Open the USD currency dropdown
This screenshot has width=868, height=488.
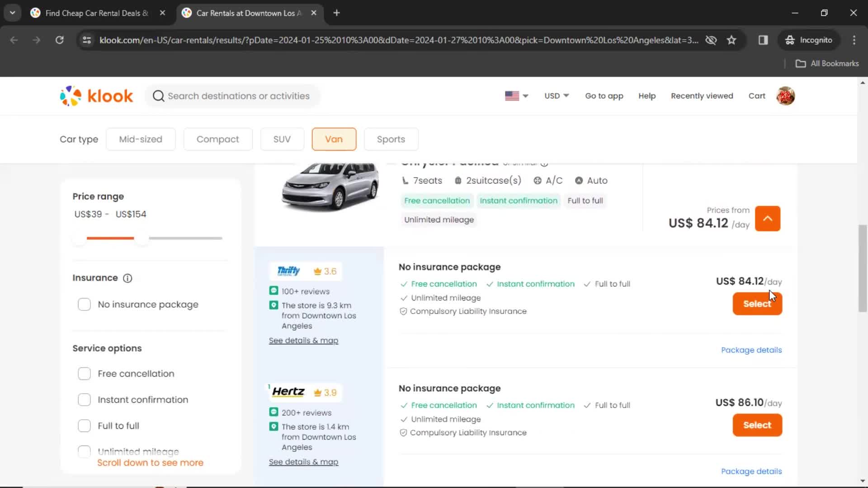point(557,96)
